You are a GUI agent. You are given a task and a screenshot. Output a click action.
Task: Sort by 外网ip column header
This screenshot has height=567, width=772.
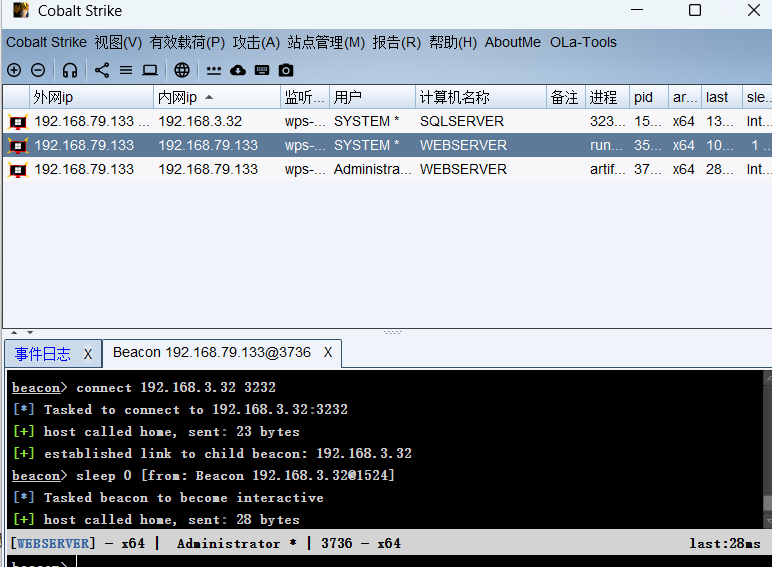91,97
